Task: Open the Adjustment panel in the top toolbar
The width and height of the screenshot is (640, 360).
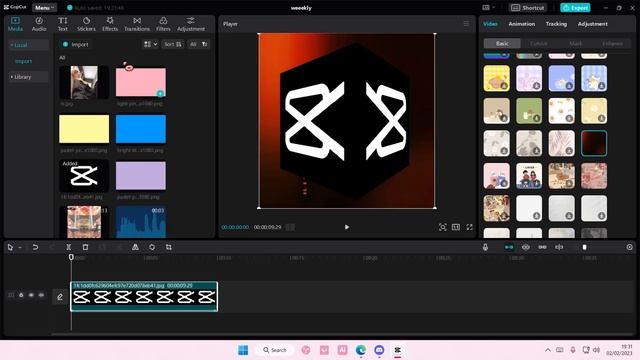Action: 191,24
